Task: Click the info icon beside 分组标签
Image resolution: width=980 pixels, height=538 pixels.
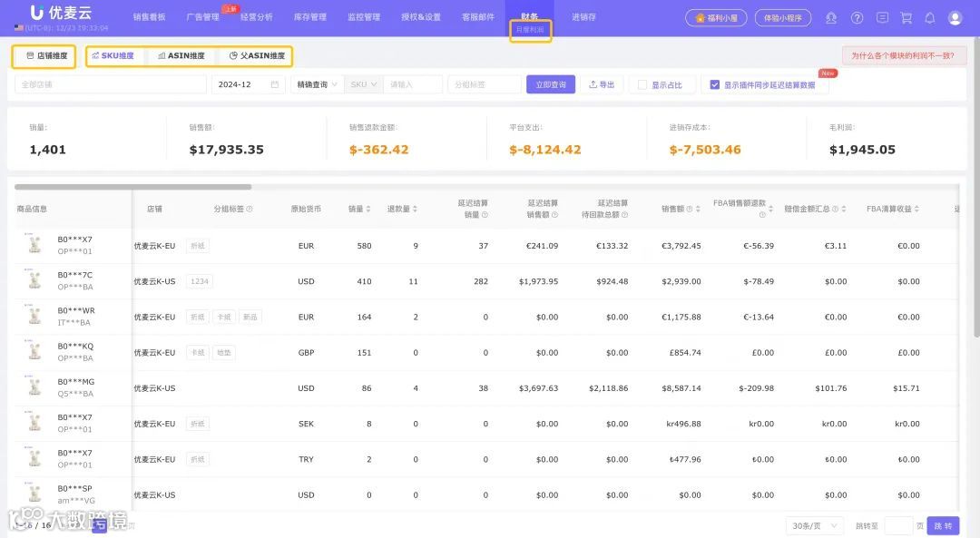Action: pyautogui.click(x=250, y=209)
